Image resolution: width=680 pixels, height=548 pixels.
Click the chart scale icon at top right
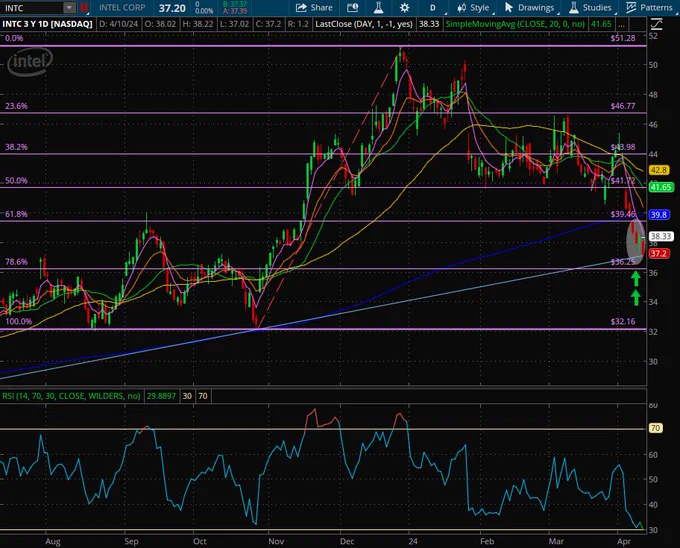tap(657, 24)
